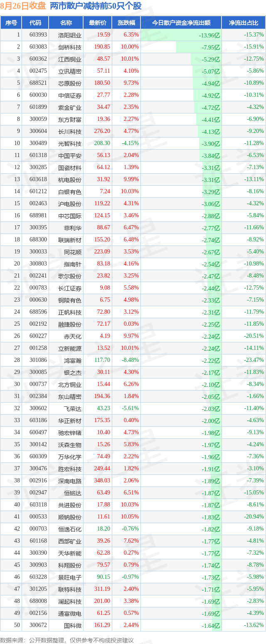Open stock name 洛阳钼业
This screenshot has height=644, width=266.
70,35
